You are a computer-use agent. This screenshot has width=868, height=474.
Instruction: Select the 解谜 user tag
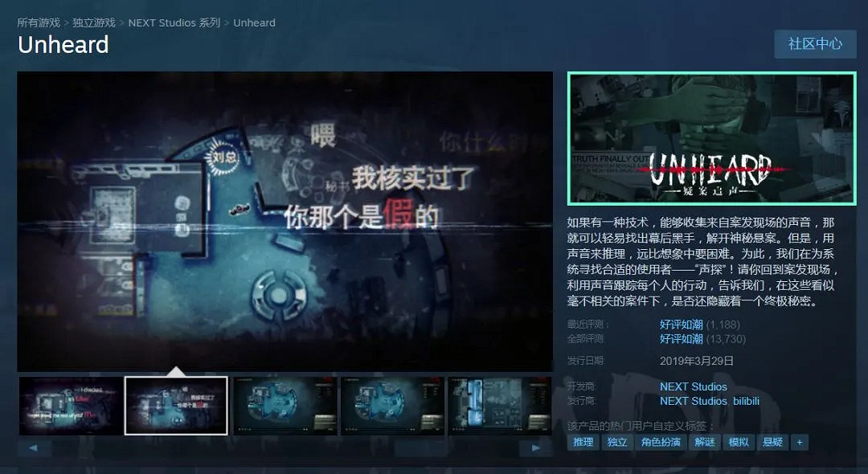pos(704,442)
